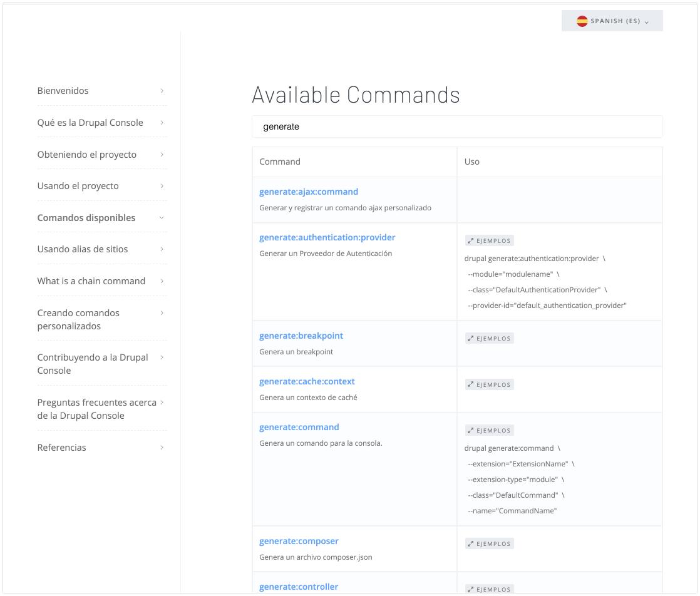
Task: Expand chevron next to Usando alias de sitios
Action: click(162, 249)
